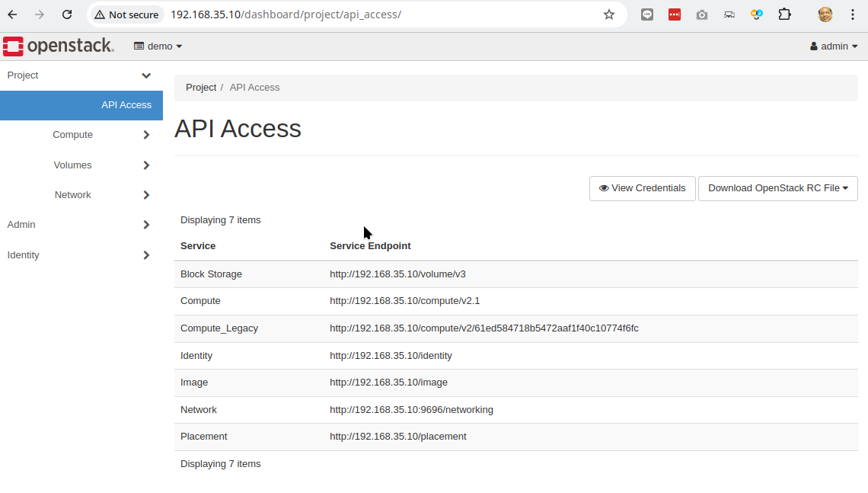Open the browser extensions puzzle icon
868x493 pixels.
click(x=784, y=14)
